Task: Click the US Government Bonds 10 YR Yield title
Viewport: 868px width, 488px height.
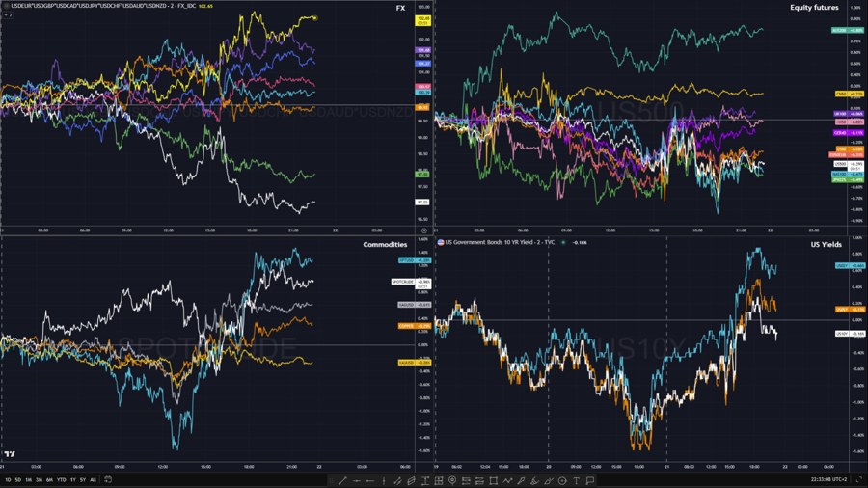Action: tap(502, 243)
